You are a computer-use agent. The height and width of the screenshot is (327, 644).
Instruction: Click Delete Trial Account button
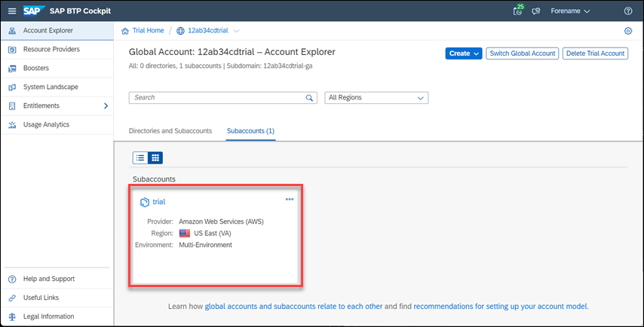[595, 53]
